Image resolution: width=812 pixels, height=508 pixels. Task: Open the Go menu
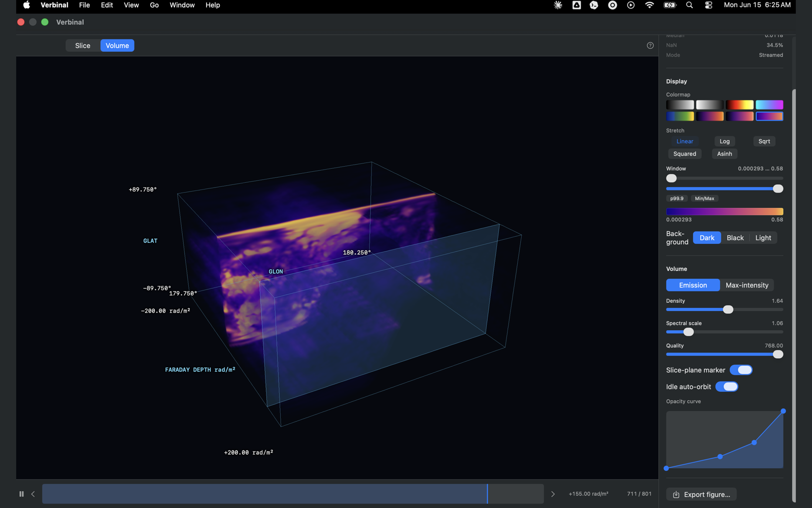(x=154, y=5)
